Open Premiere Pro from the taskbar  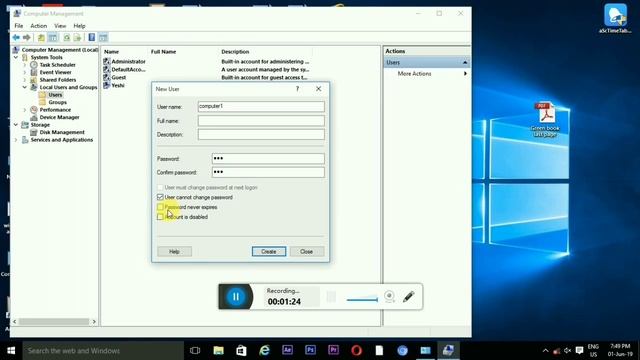click(x=333, y=350)
